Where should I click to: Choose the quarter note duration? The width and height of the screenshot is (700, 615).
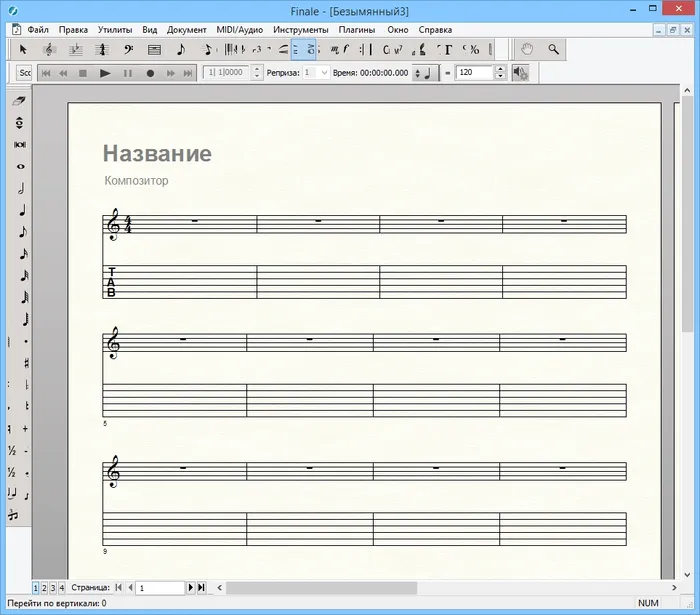(x=22, y=210)
